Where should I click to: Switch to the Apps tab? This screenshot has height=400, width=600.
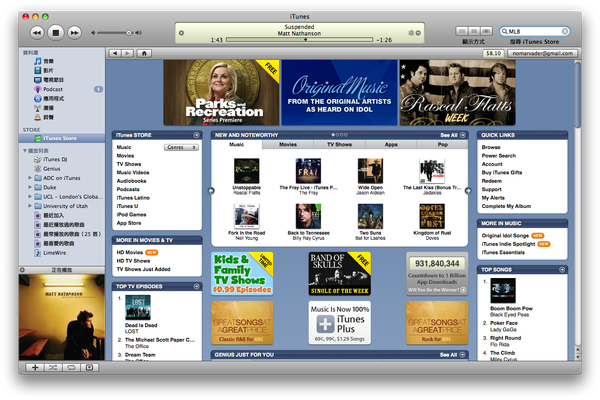tap(391, 145)
